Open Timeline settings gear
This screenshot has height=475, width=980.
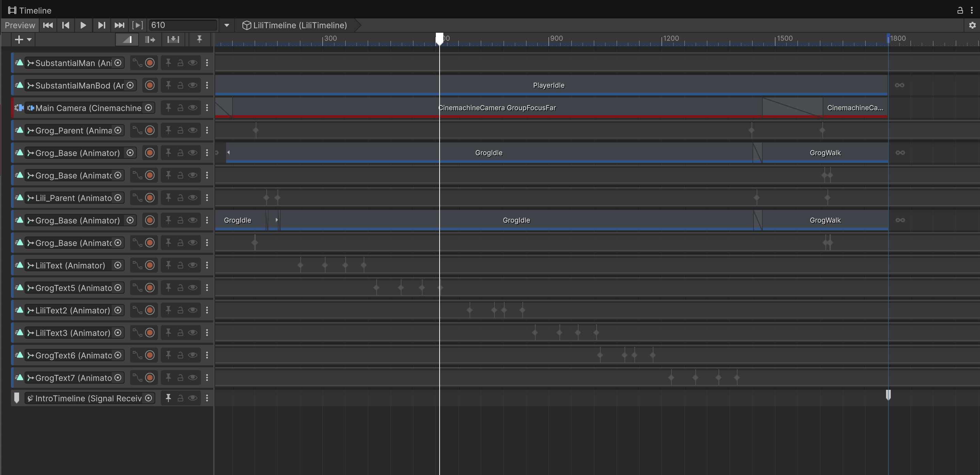(x=972, y=25)
